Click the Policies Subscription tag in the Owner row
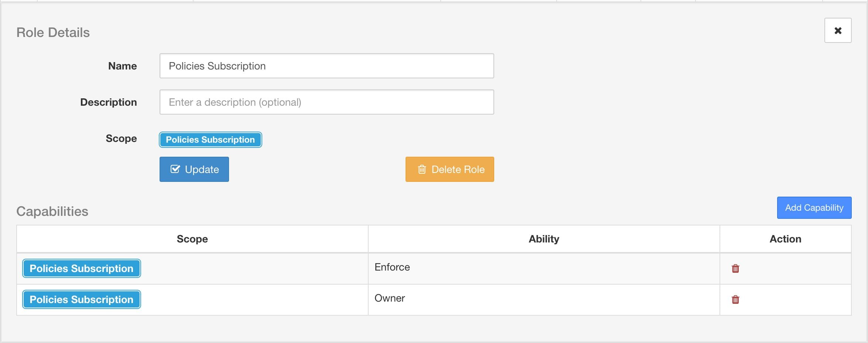 (x=81, y=299)
